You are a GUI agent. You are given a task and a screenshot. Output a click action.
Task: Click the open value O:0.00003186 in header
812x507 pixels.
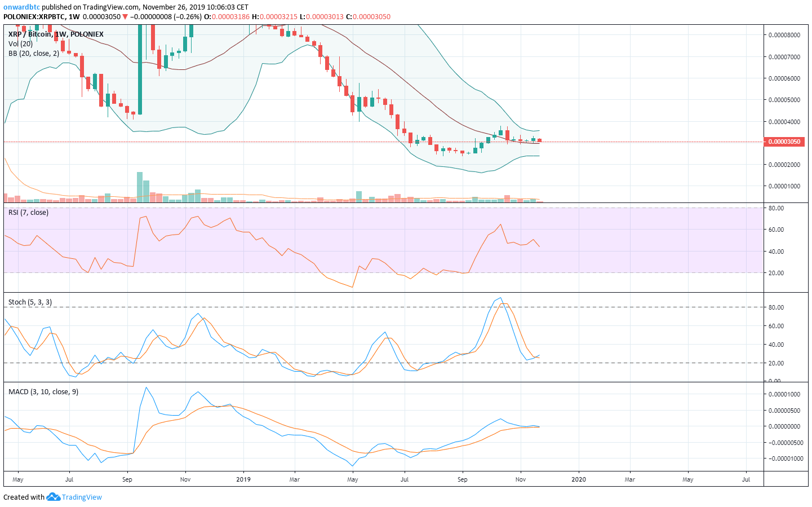227,16
